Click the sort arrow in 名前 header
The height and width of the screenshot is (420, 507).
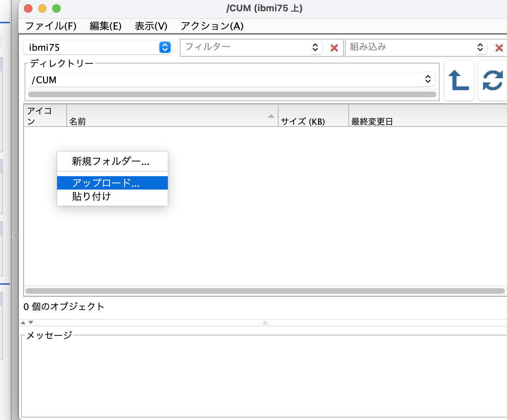(271, 116)
